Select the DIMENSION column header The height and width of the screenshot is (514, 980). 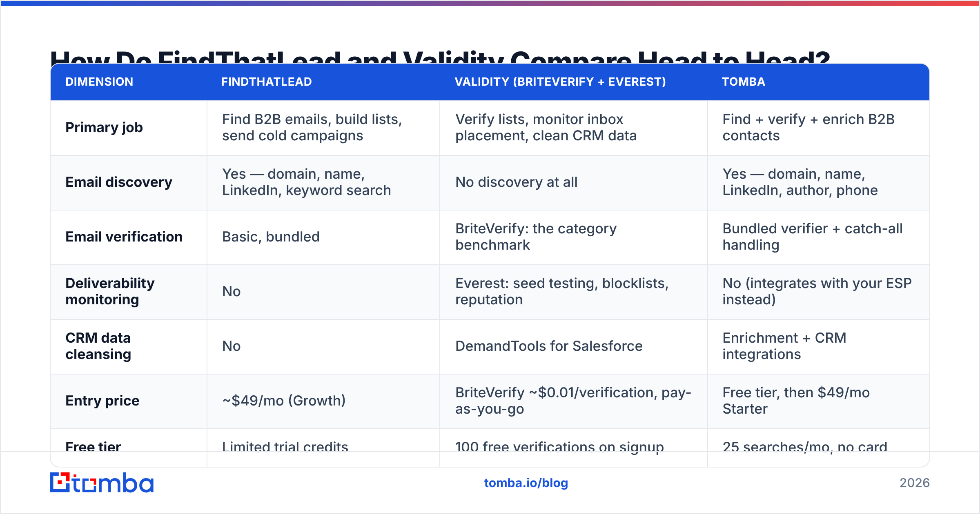99,82
